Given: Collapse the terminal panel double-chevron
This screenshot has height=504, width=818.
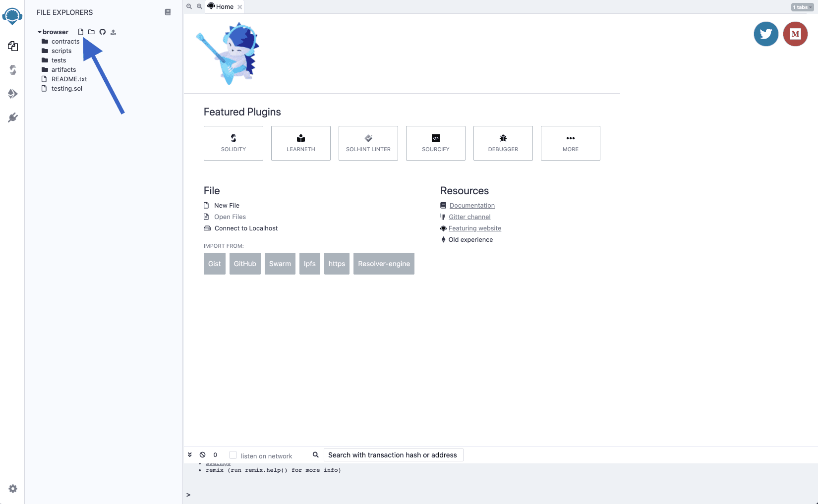Looking at the screenshot, I should pos(189,454).
